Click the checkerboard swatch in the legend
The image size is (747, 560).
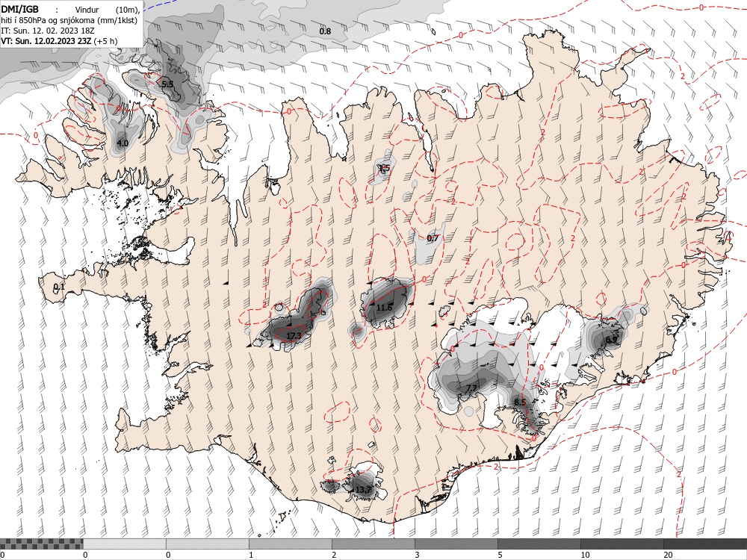(41, 544)
